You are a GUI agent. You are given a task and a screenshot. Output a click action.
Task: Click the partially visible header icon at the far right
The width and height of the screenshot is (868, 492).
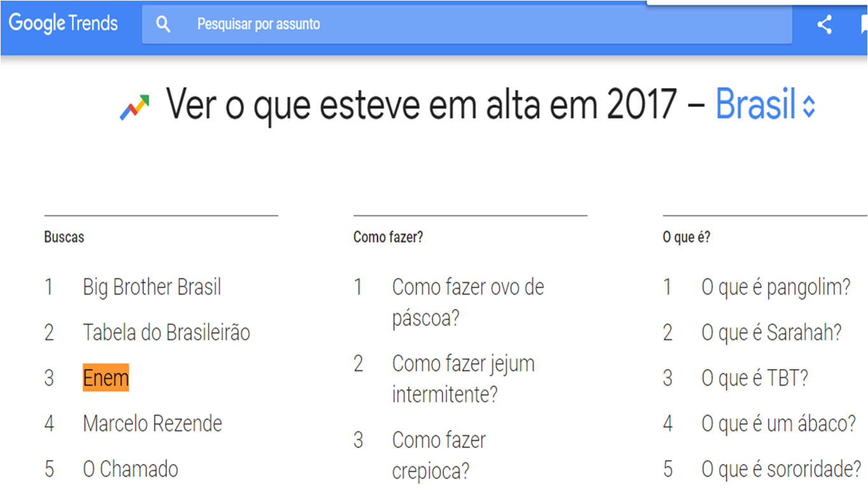[863, 25]
